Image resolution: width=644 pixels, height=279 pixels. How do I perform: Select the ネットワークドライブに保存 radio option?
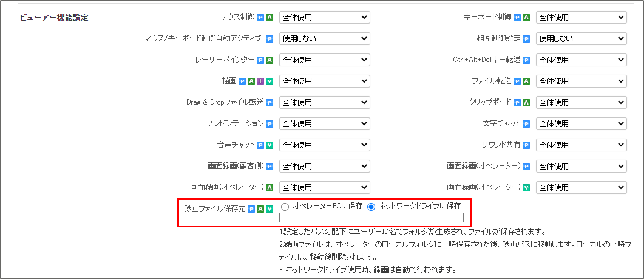coord(371,207)
